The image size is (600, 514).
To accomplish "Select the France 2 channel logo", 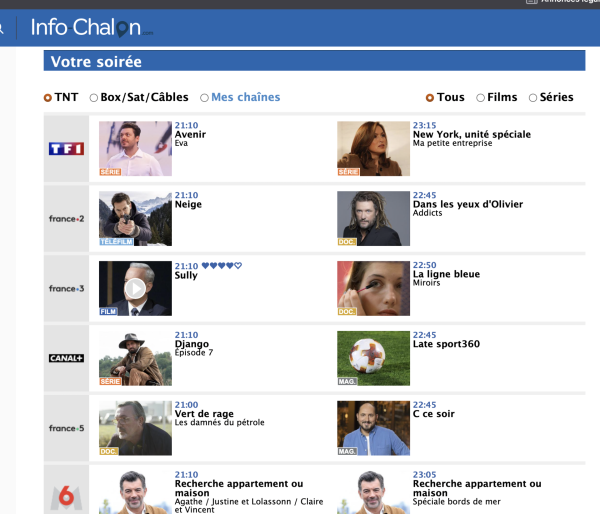I will click(x=66, y=219).
